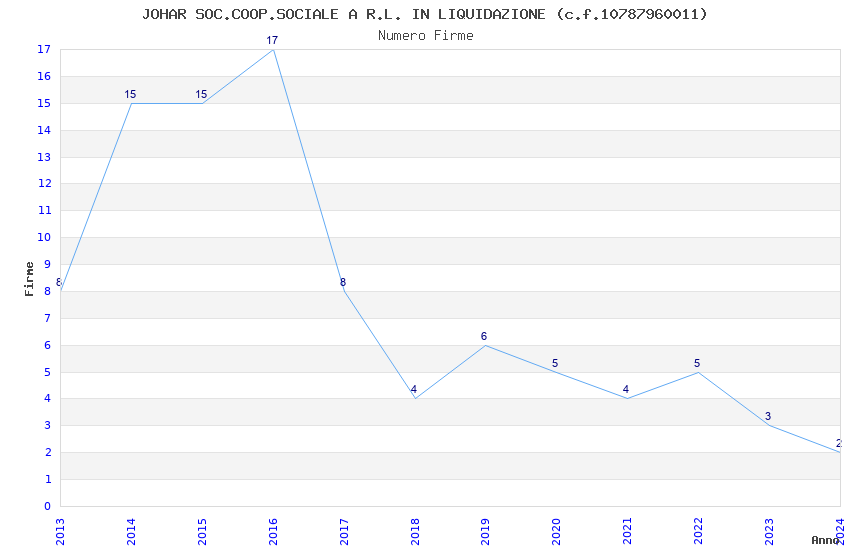Viewport: 850px width, 550px height.
Task: Click the 2020 x-axis year label
Action: click(x=556, y=532)
